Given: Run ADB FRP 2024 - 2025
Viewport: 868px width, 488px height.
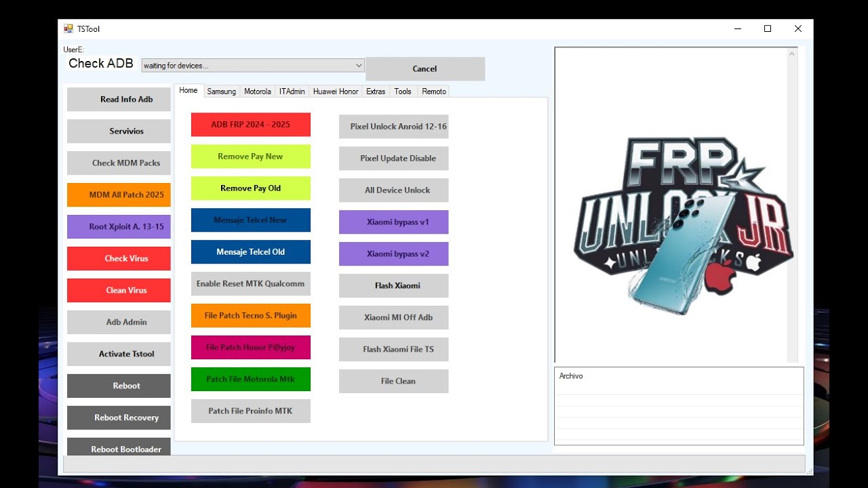Looking at the screenshot, I should pyautogui.click(x=251, y=125).
